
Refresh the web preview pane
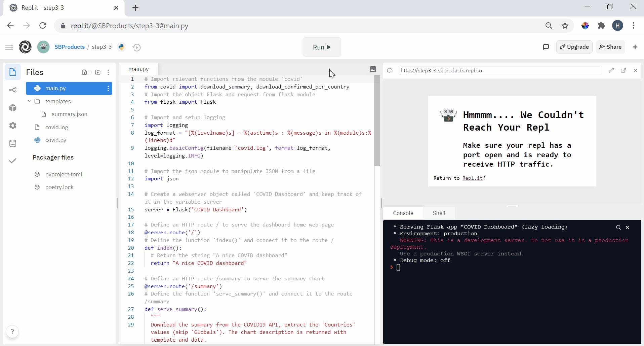pyautogui.click(x=390, y=70)
